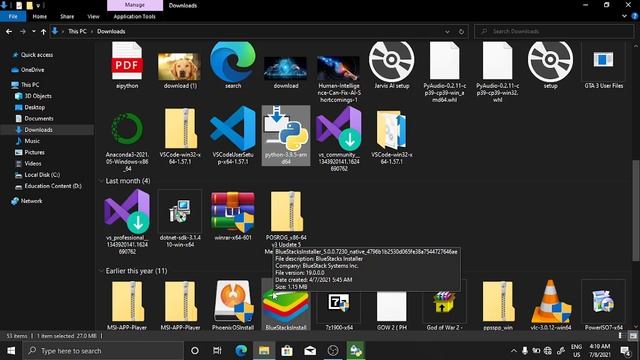The height and width of the screenshot is (360, 640).
Task: Select the ppsspp_win zip folder
Action: pyautogui.click(x=498, y=305)
